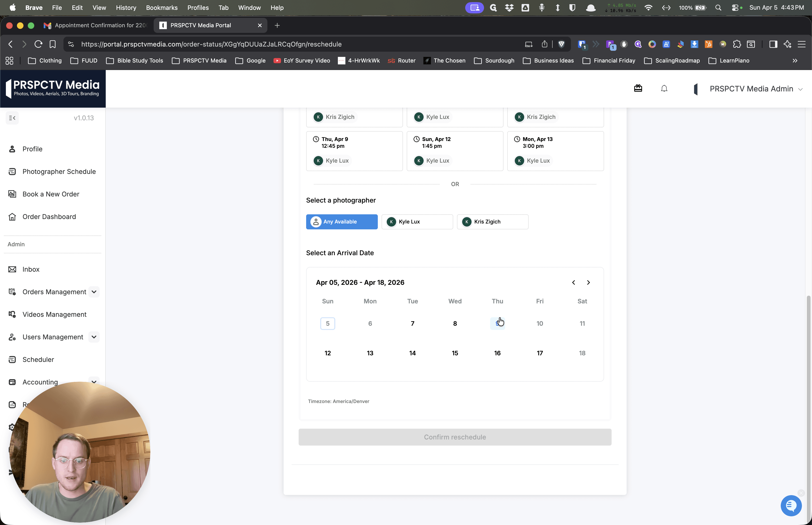Open the gift icon in header
812x525 pixels.
point(638,89)
